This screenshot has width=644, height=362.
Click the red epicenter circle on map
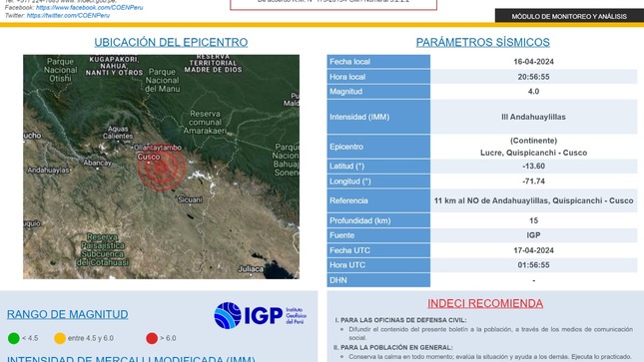coord(162,168)
